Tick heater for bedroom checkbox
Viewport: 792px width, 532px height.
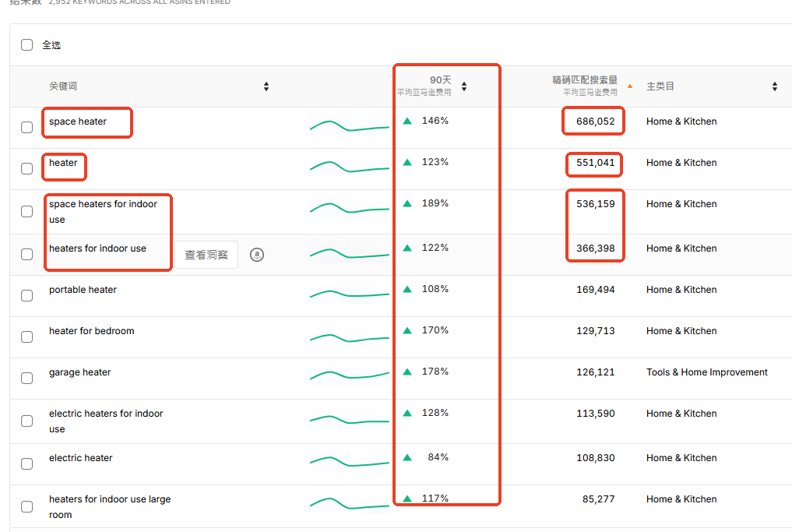pyautogui.click(x=26, y=337)
